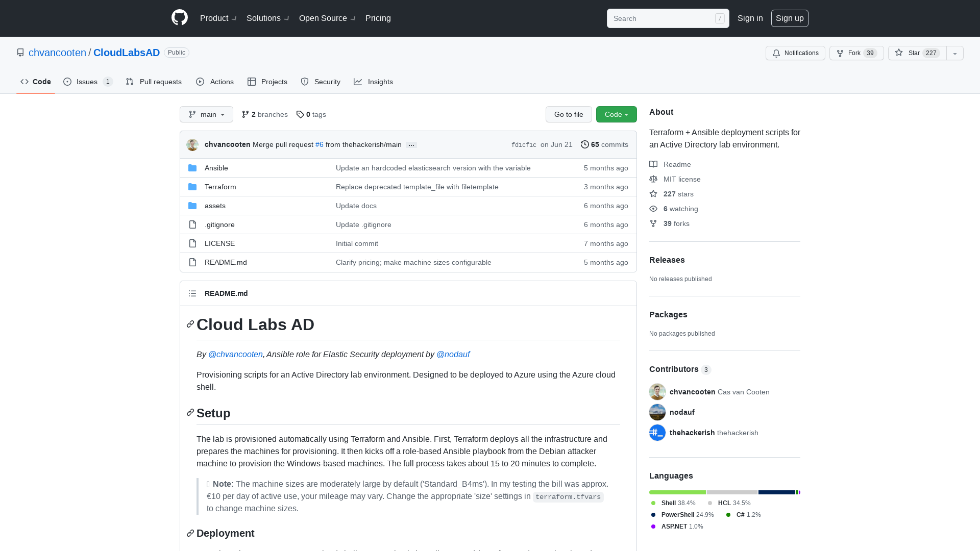Click the PowerShell segment of language bar

click(777, 492)
